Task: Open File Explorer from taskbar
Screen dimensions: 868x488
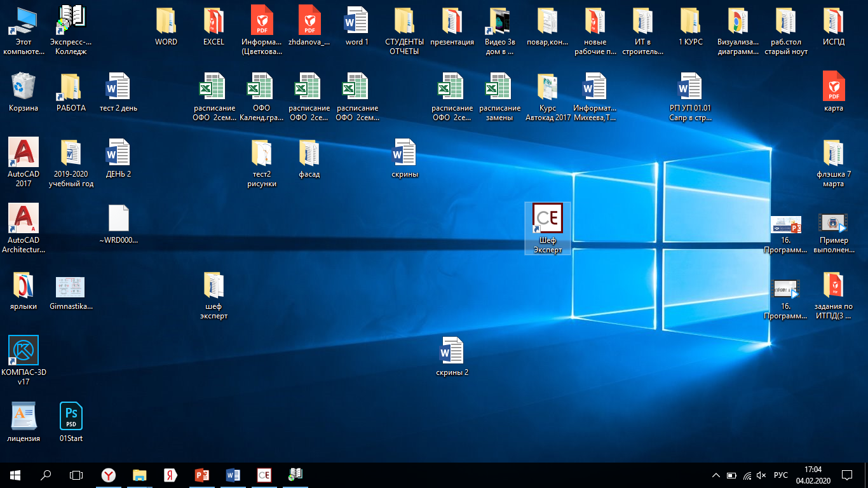Action: pos(140,475)
